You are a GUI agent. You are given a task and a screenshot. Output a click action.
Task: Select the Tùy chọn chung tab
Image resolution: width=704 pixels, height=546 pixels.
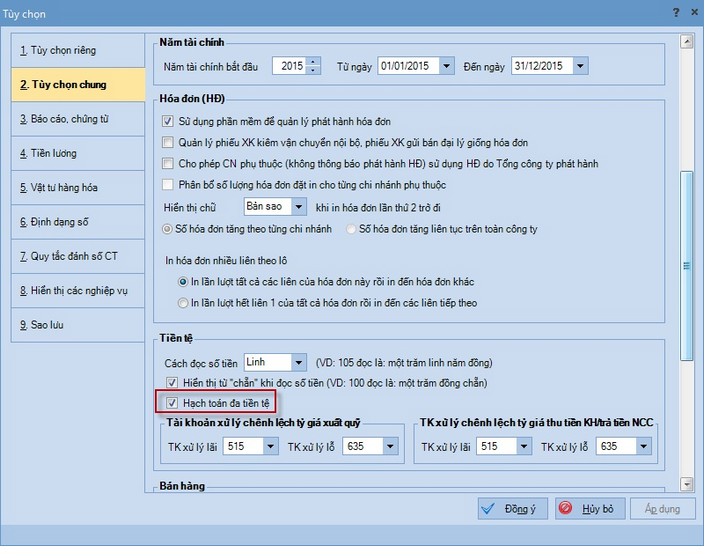coord(78,84)
